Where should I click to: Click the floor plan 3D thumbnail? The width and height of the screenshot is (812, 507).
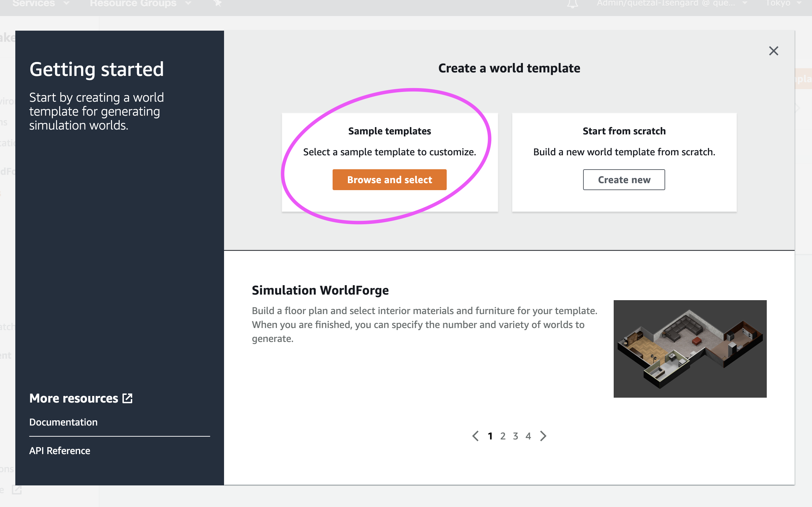click(x=690, y=349)
